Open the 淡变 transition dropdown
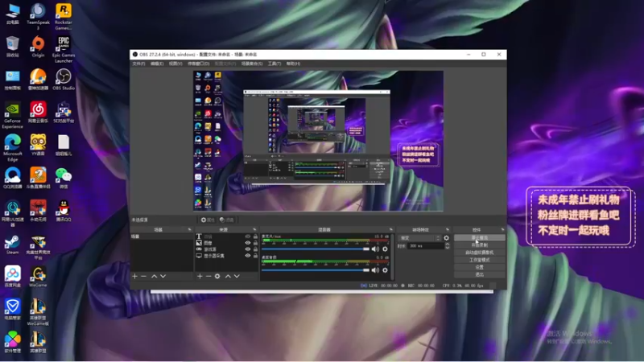Screen dimensions: 644x362 419,238
